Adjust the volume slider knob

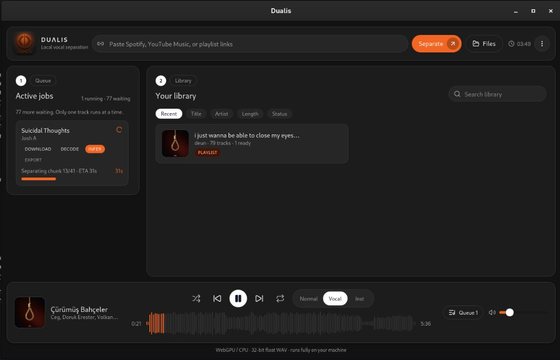510,312
